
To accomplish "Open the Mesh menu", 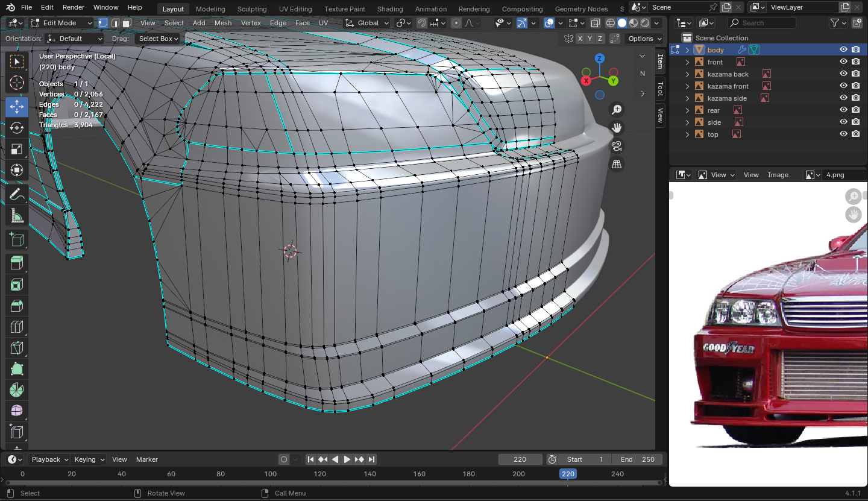I will click(222, 23).
